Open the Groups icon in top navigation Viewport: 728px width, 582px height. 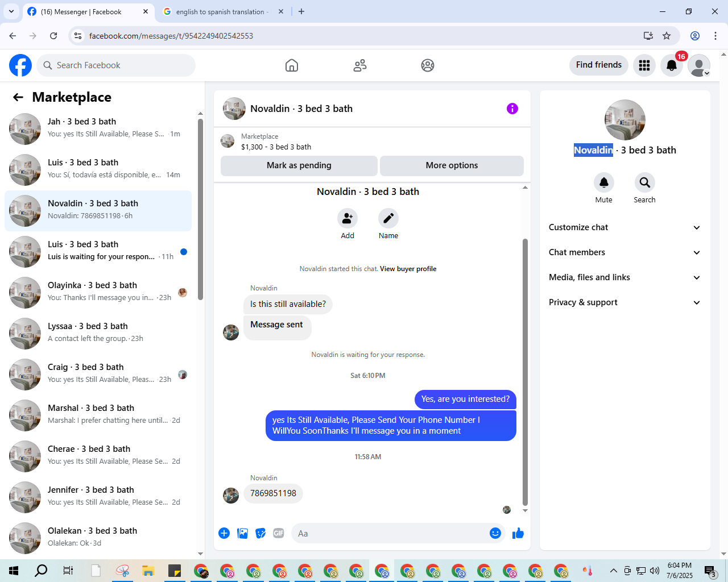tap(428, 65)
